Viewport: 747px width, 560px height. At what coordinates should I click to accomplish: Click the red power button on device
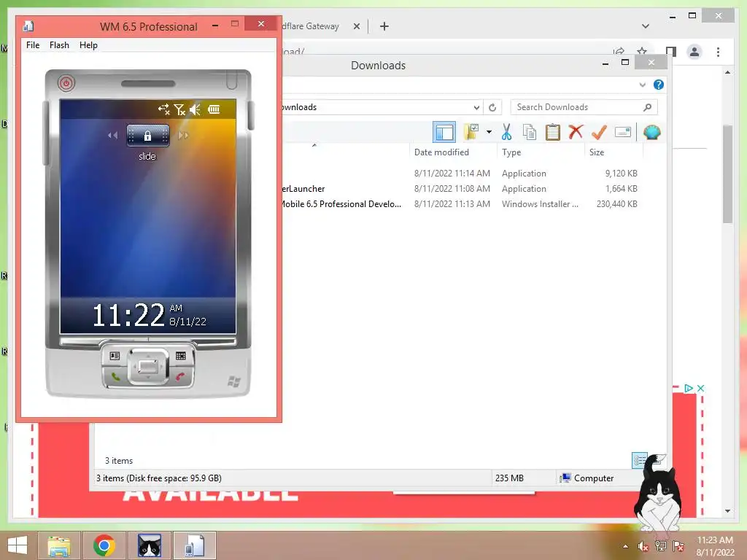click(x=66, y=83)
